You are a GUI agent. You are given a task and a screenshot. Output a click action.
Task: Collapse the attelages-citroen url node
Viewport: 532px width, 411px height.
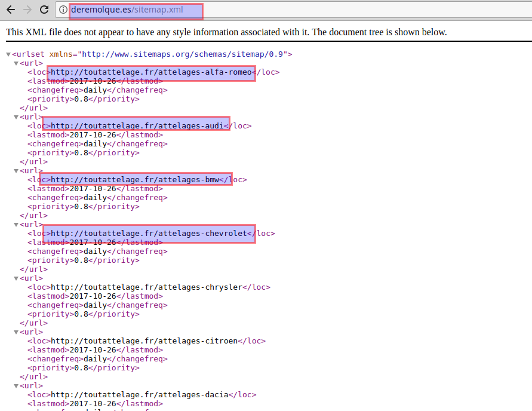pyautogui.click(x=16, y=332)
